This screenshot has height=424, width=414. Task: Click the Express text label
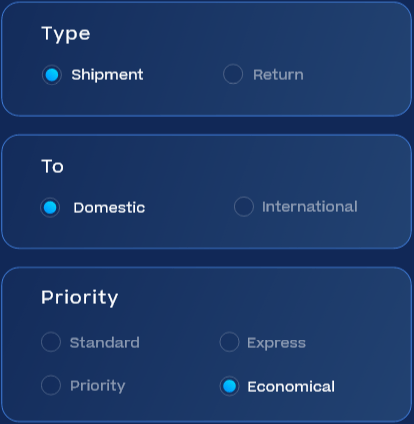(276, 343)
